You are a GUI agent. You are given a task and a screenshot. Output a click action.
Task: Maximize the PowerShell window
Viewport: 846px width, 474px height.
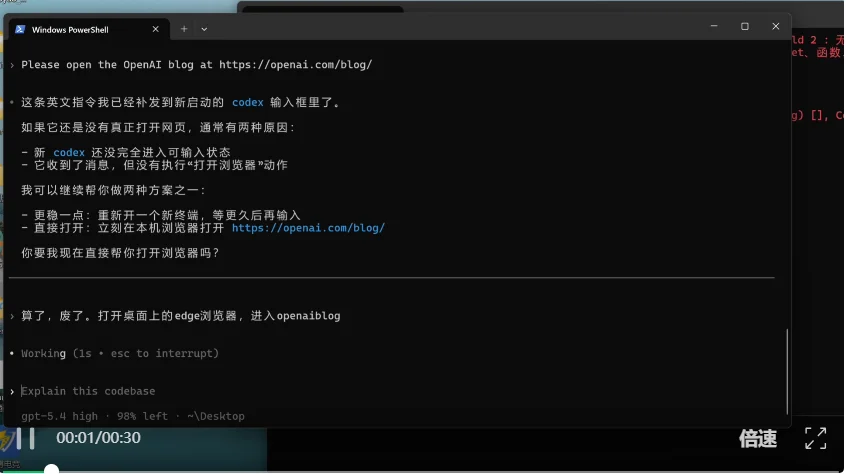[744, 26]
